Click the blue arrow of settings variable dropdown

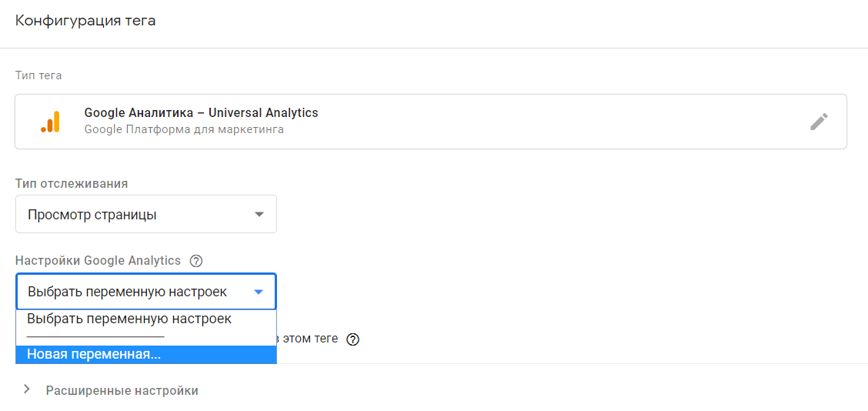259,292
